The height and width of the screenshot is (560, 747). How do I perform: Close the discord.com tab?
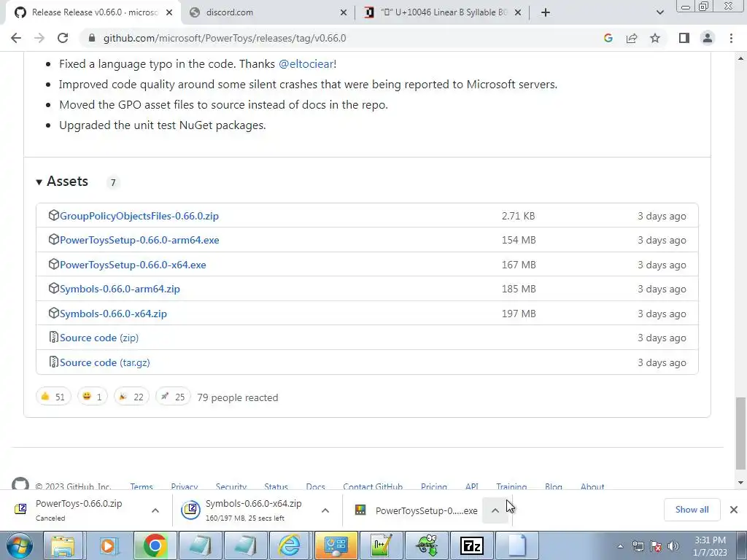[x=343, y=12]
